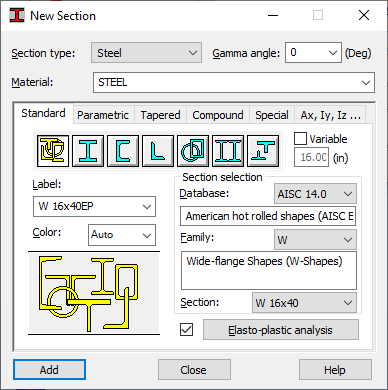This screenshot has height=390, width=388.
Task: Enable the Variable checkbox
Action: (x=300, y=138)
